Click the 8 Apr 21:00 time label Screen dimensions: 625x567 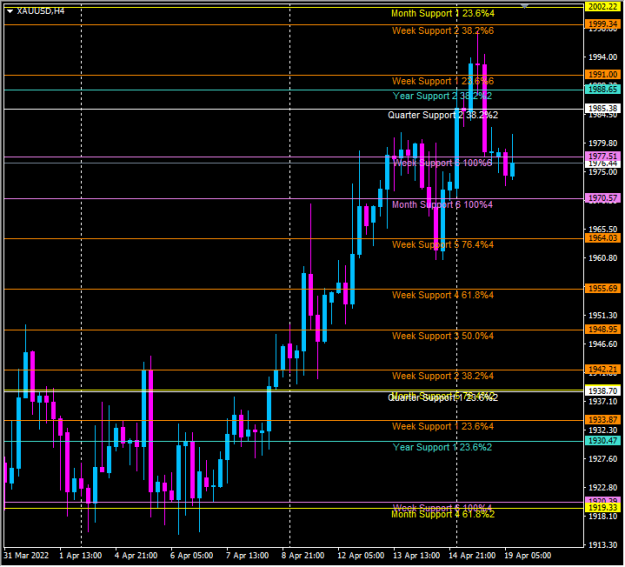point(303,556)
